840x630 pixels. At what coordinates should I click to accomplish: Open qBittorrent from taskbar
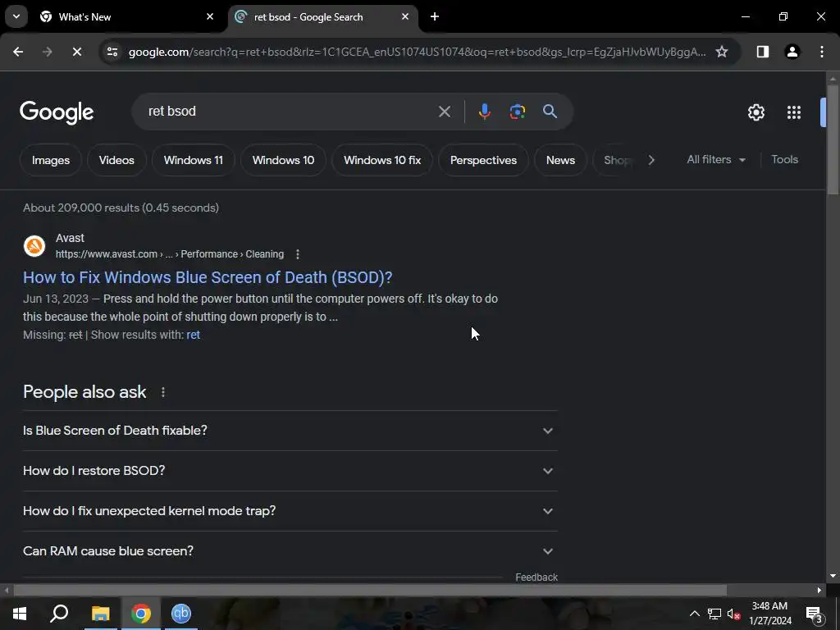tap(181, 614)
